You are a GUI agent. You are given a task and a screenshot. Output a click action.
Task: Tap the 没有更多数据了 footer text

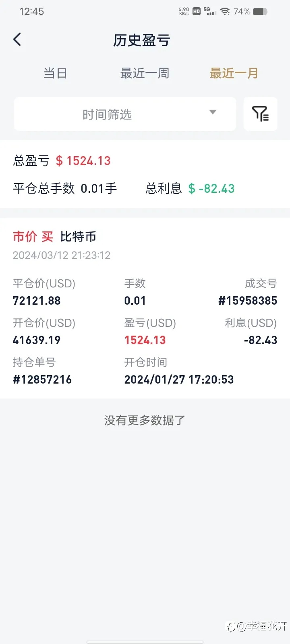click(145, 421)
